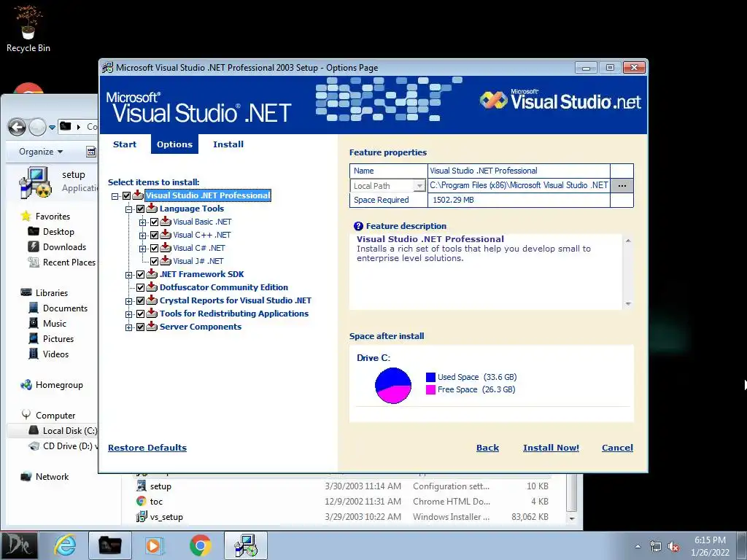Image resolution: width=747 pixels, height=560 pixels.
Task: Open Chrome from the taskbar
Action: [x=201, y=545]
